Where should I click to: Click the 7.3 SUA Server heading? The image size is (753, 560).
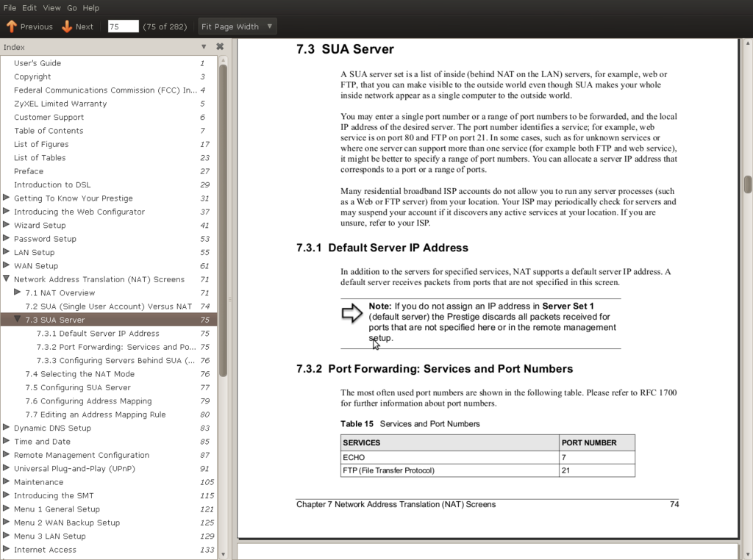[x=345, y=49]
